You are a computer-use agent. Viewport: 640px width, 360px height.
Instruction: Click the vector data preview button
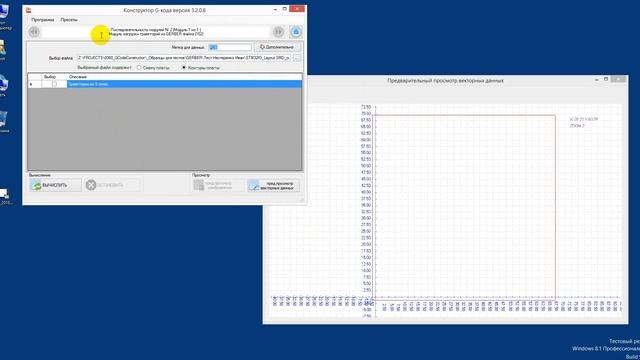tap(273, 185)
